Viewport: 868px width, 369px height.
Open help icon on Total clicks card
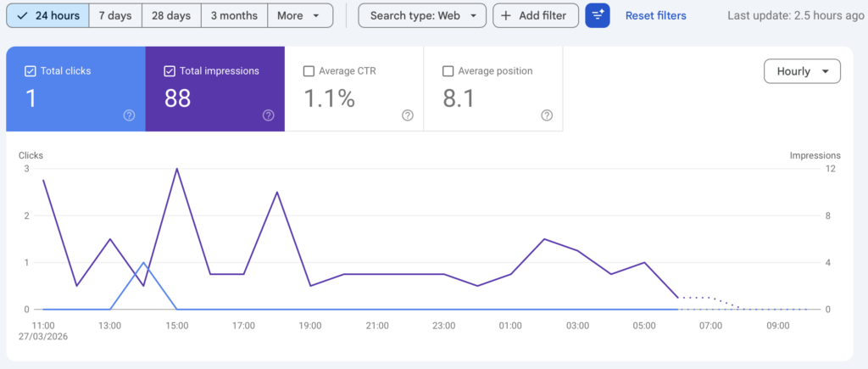point(129,115)
